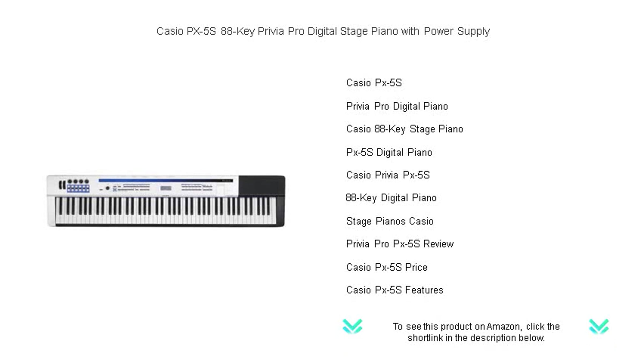Select the "Casio Px-5S Features" entry
This screenshot has width=644, height=363.
(x=394, y=290)
